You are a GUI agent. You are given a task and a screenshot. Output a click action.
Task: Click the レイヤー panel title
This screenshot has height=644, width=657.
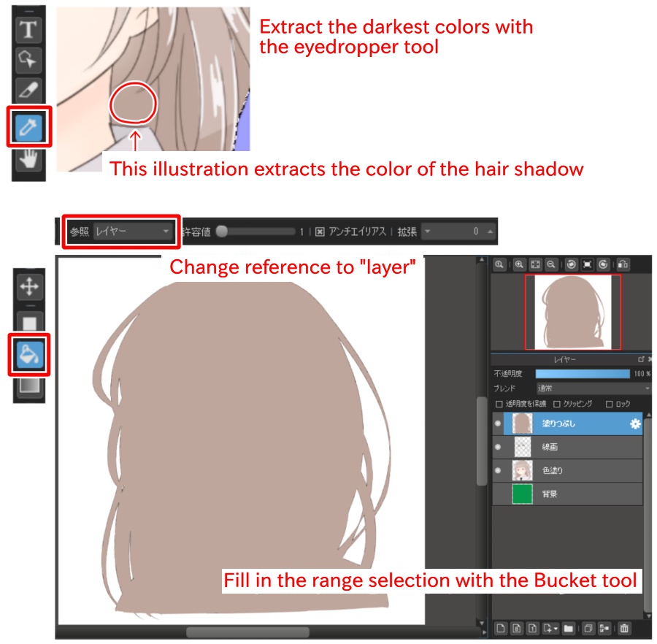coord(565,359)
